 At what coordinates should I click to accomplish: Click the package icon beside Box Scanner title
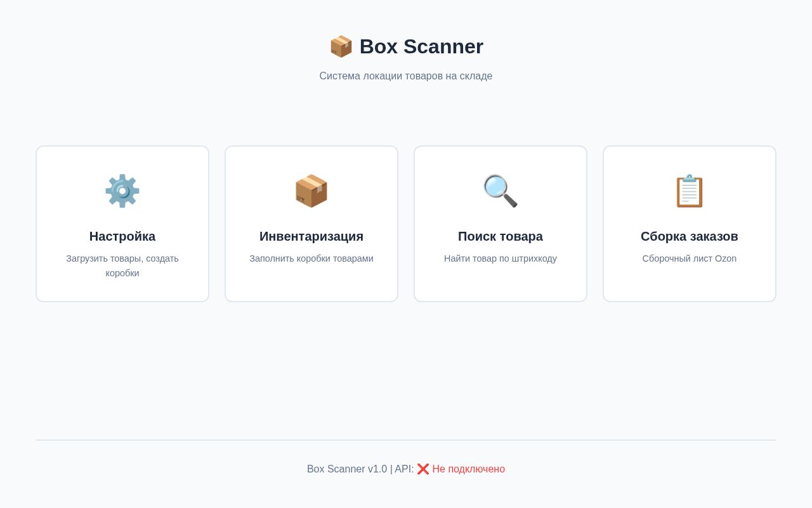coord(341,46)
